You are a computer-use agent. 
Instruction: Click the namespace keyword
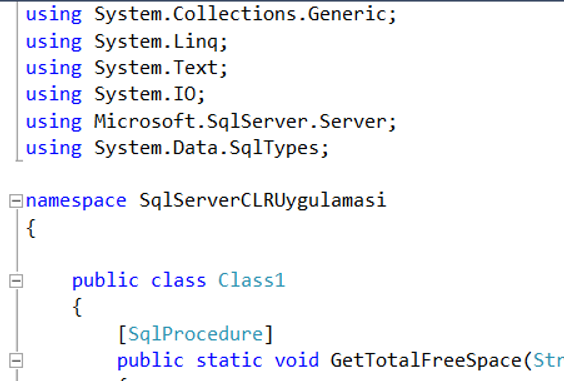click(x=76, y=201)
